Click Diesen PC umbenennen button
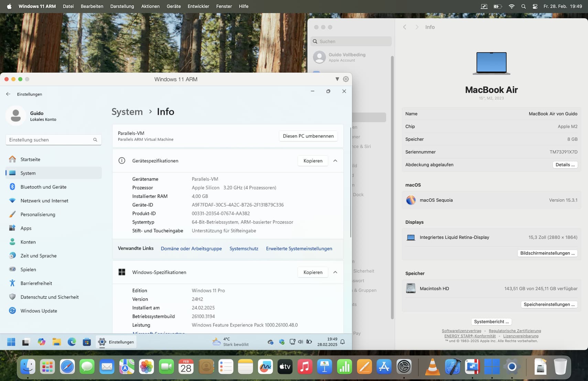Image resolution: width=588 pixels, height=381 pixels. (308, 136)
